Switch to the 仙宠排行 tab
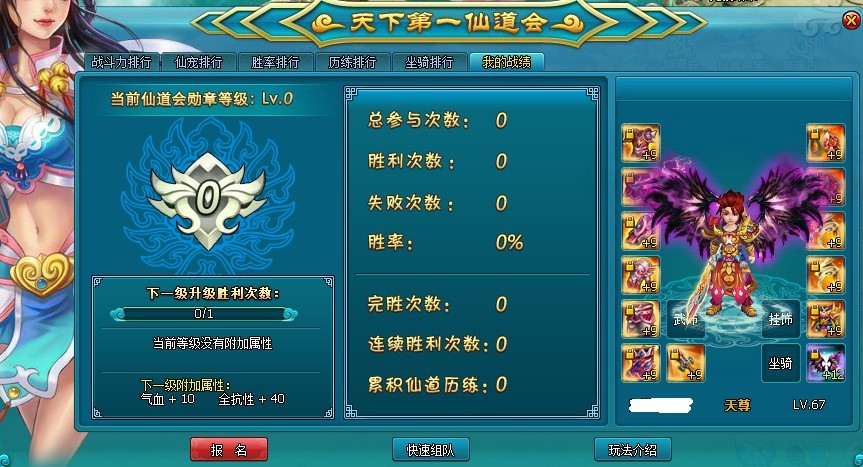 pos(199,62)
